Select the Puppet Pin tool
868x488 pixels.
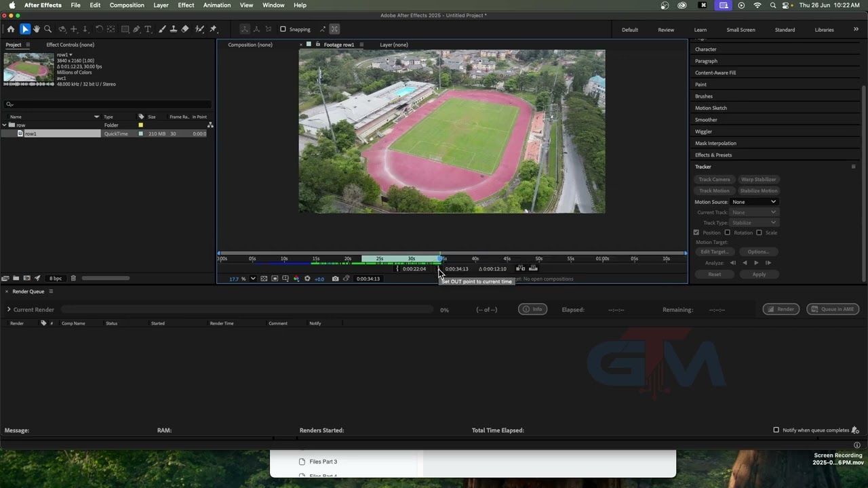(213, 29)
